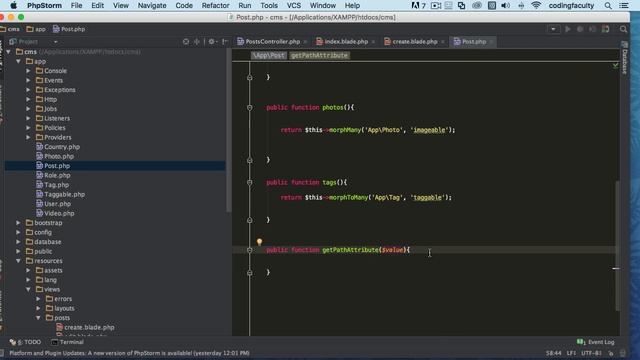Image resolution: width=640 pixels, height=360 pixels.
Task: Open the VCS menu
Action: tap(294, 5)
